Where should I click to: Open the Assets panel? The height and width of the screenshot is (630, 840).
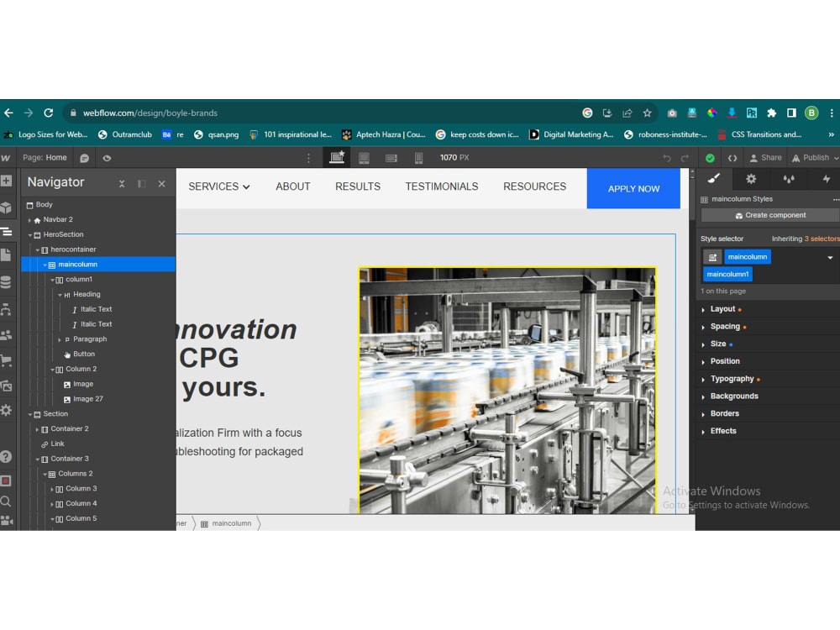click(x=6, y=386)
